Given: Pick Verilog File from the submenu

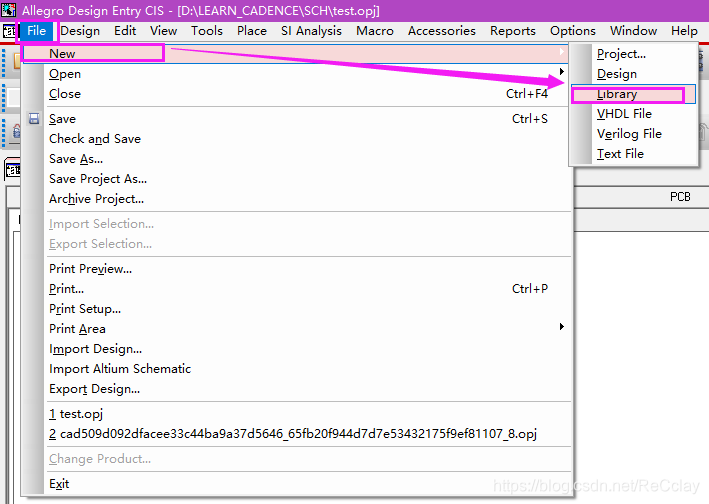Looking at the screenshot, I should coord(629,134).
